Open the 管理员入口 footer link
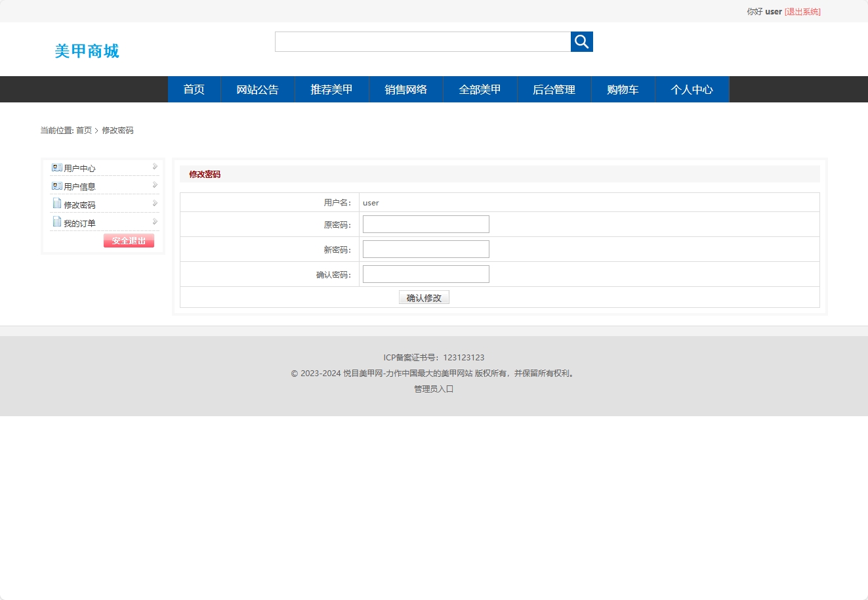The image size is (868, 600). click(x=433, y=389)
